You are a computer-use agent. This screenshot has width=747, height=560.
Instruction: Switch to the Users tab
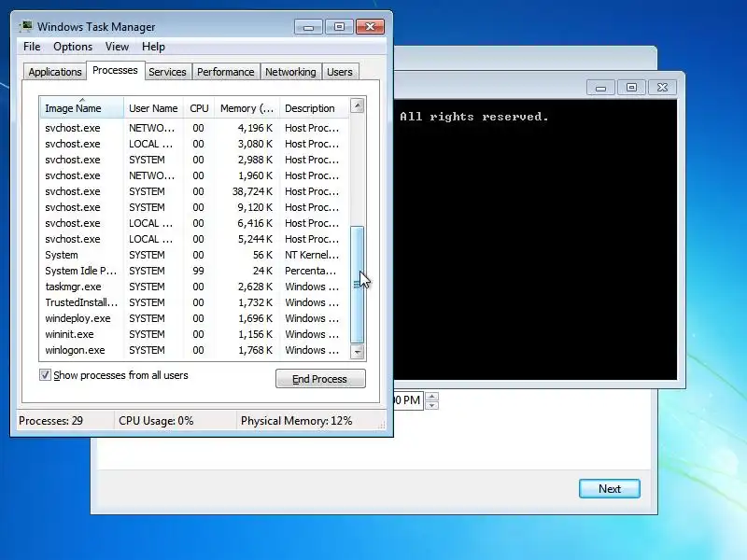coord(340,72)
